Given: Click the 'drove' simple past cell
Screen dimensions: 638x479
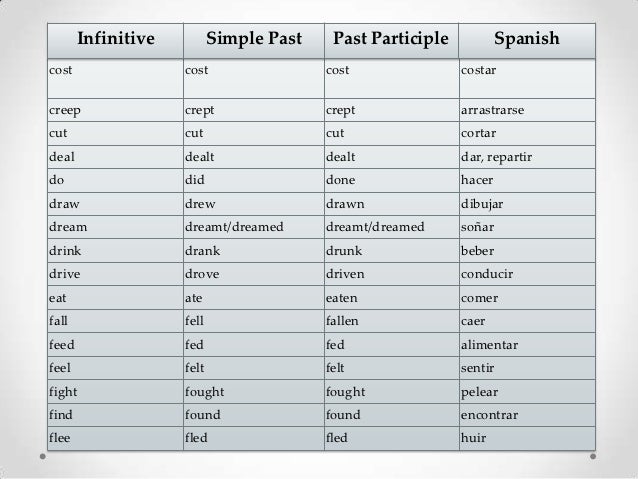Looking at the screenshot, I should tap(254, 274).
